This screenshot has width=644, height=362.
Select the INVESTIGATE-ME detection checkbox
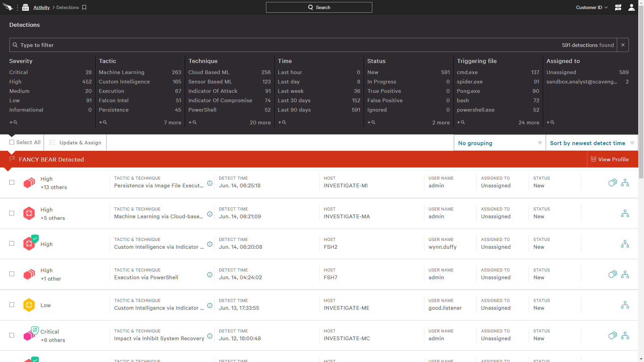12,305
